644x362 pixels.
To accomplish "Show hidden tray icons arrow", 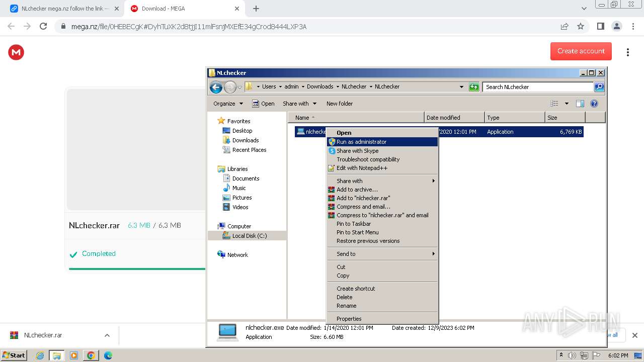I will tap(561, 355).
